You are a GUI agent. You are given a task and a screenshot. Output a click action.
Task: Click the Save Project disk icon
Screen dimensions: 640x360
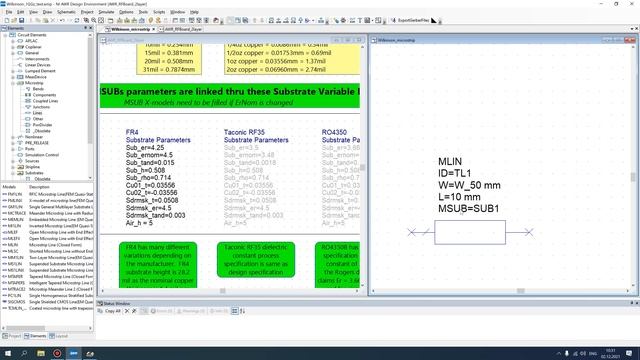pos(21,20)
